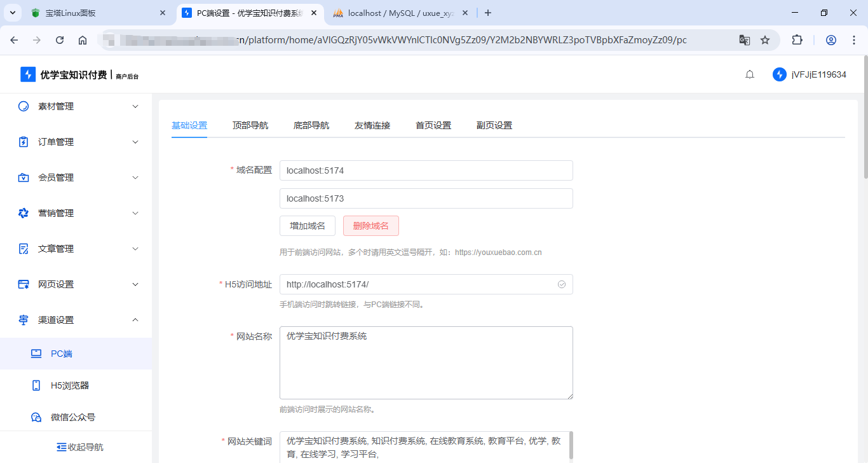Open the browser extensions puzzle icon
Image resolution: width=868 pixels, height=463 pixels.
tap(797, 40)
